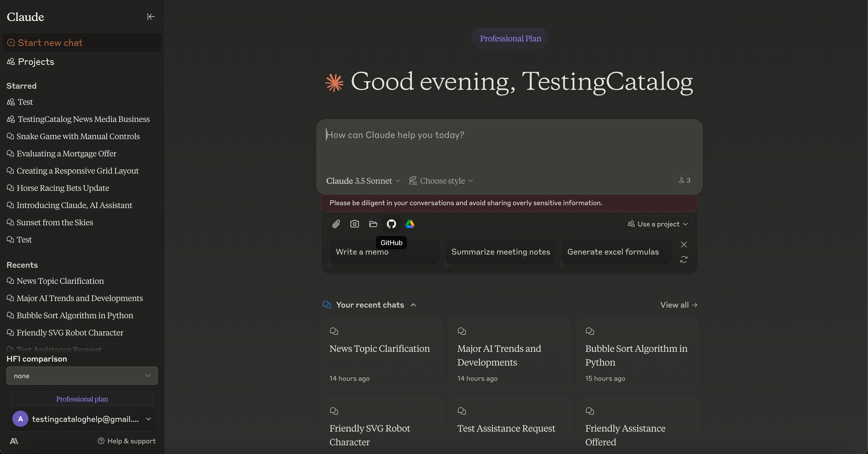
Task: Open the Claude 3.5 Sonnet model selector
Action: click(x=363, y=181)
